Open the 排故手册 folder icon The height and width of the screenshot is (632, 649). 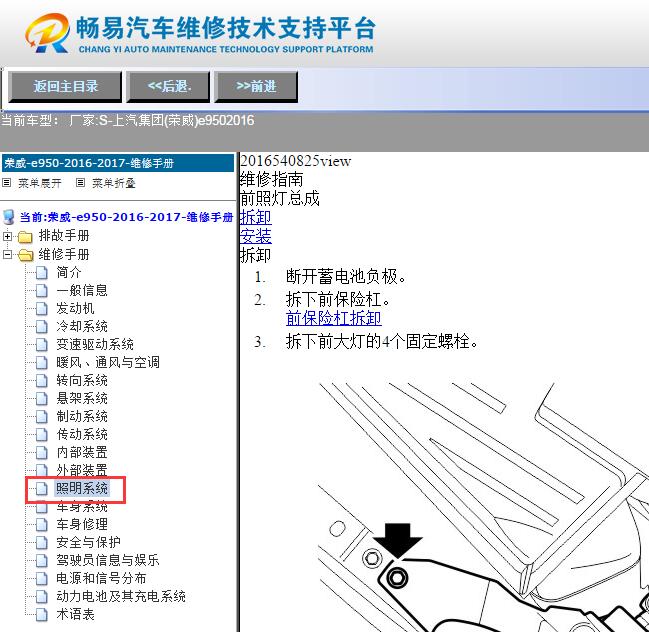(25, 237)
